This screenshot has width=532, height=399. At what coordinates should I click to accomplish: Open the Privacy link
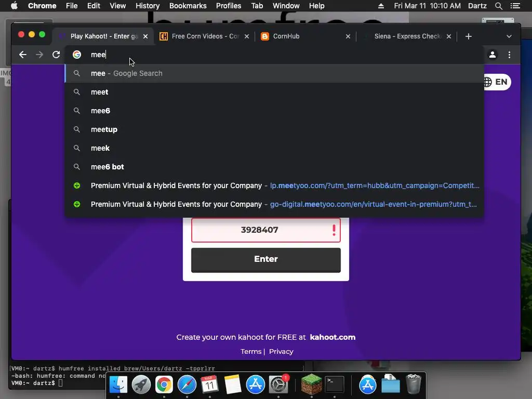[x=281, y=352]
